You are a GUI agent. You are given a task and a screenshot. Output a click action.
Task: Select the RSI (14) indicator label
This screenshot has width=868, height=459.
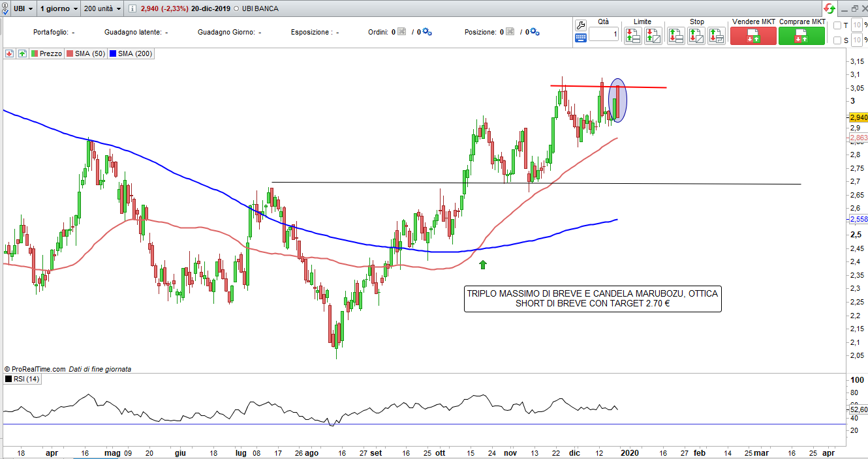(26, 379)
